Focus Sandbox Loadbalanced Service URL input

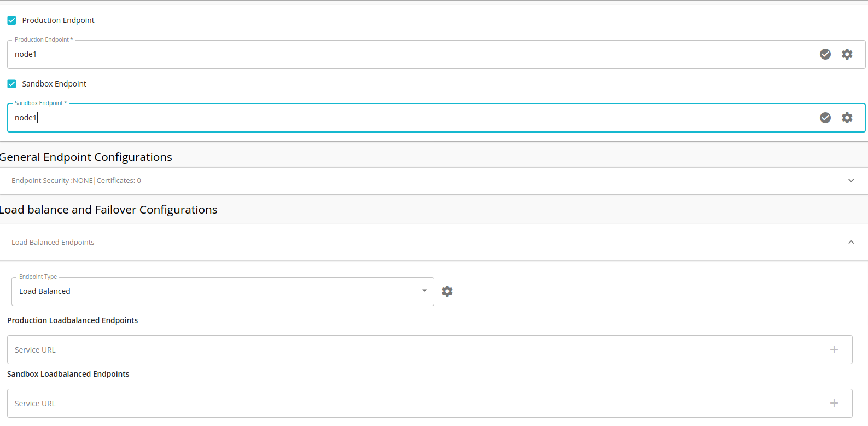tap(383, 404)
